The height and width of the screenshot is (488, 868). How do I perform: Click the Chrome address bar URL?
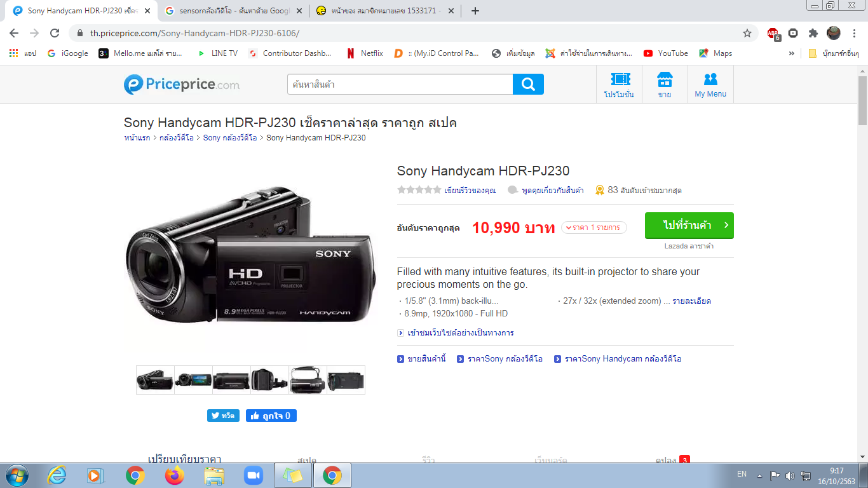pyautogui.click(x=194, y=33)
